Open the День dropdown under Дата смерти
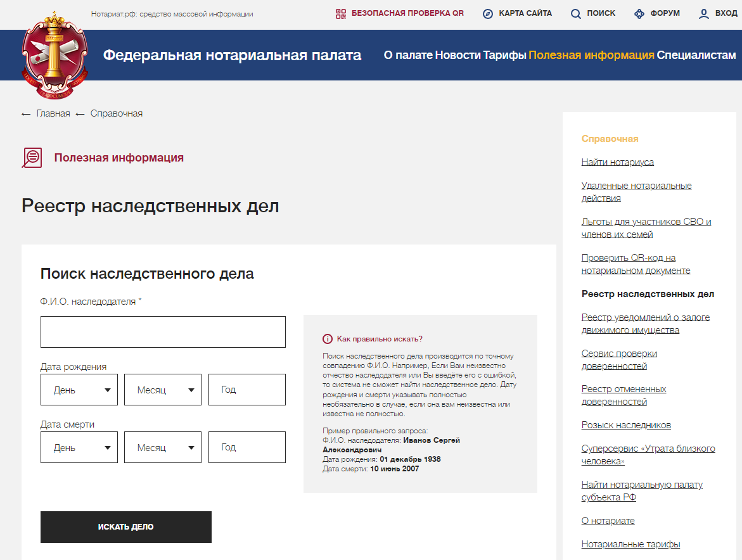The image size is (742, 560). (79, 447)
